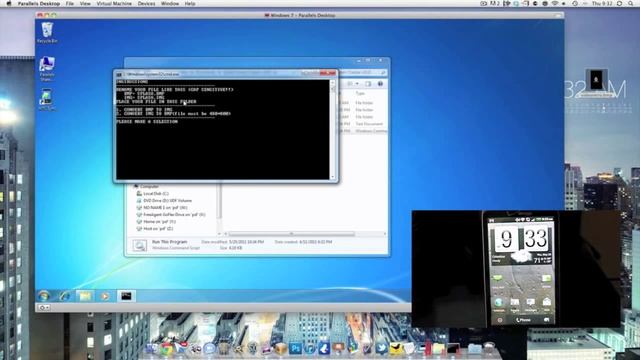Viewport: 640px width, 360px height.
Task: Click the Explorer navigation pane scrollbar
Action: click(x=220, y=206)
